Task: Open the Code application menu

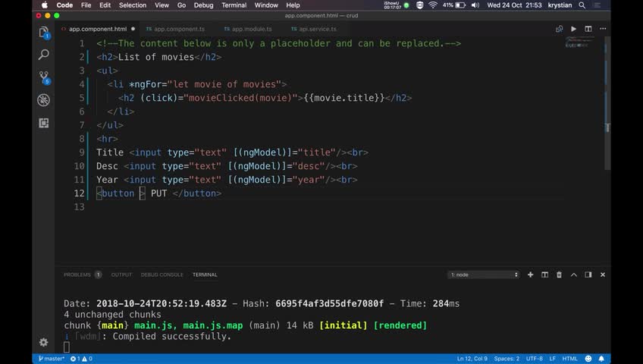Action: click(x=64, y=5)
